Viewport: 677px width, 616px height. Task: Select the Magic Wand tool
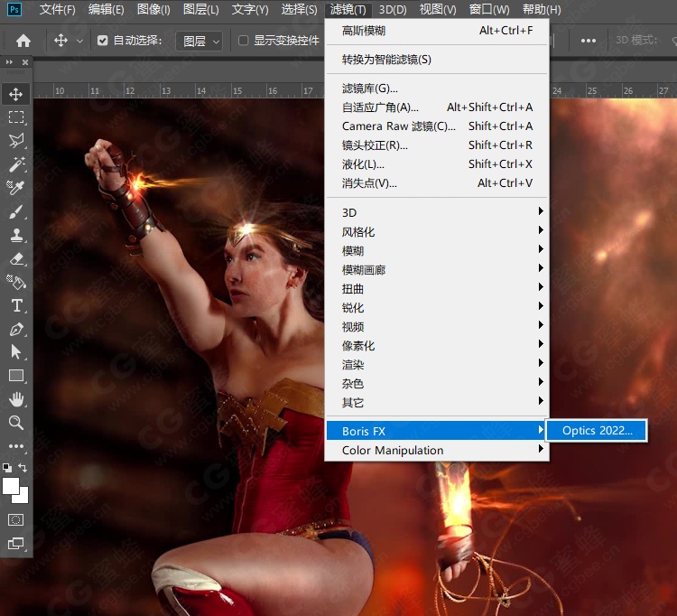pyautogui.click(x=16, y=164)
